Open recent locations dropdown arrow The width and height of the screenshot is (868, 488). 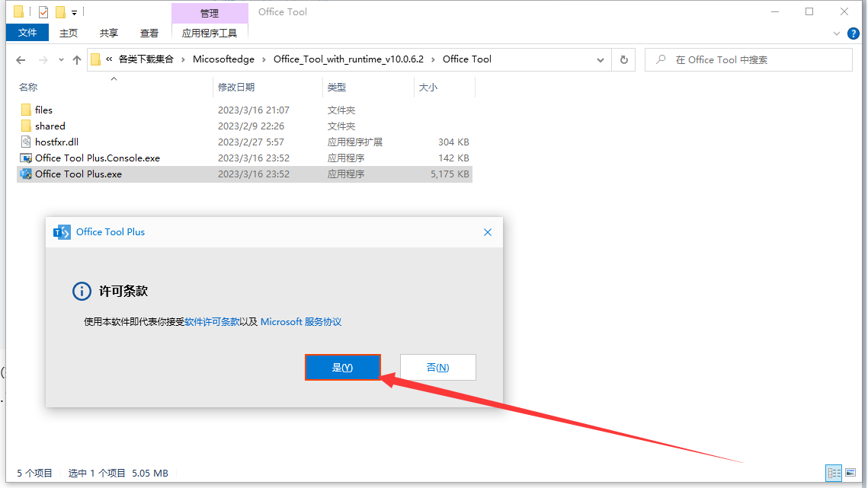[61, 59]
